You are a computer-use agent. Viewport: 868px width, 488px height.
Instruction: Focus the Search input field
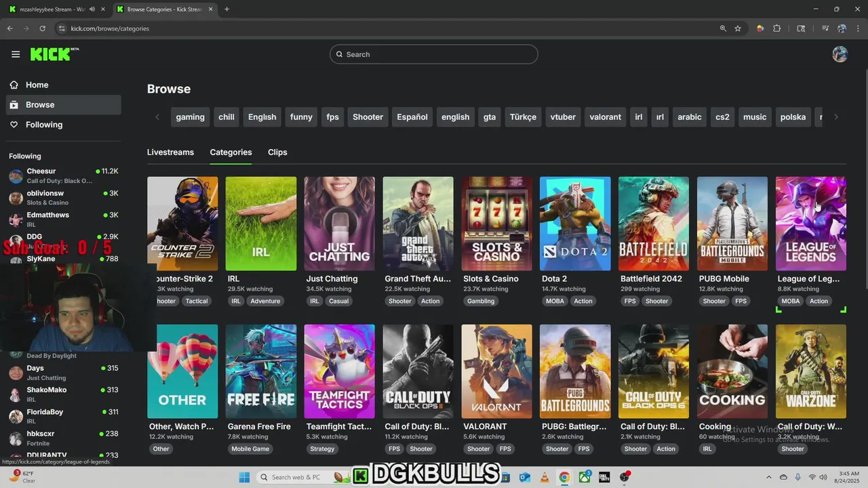(x=434, y=54)
